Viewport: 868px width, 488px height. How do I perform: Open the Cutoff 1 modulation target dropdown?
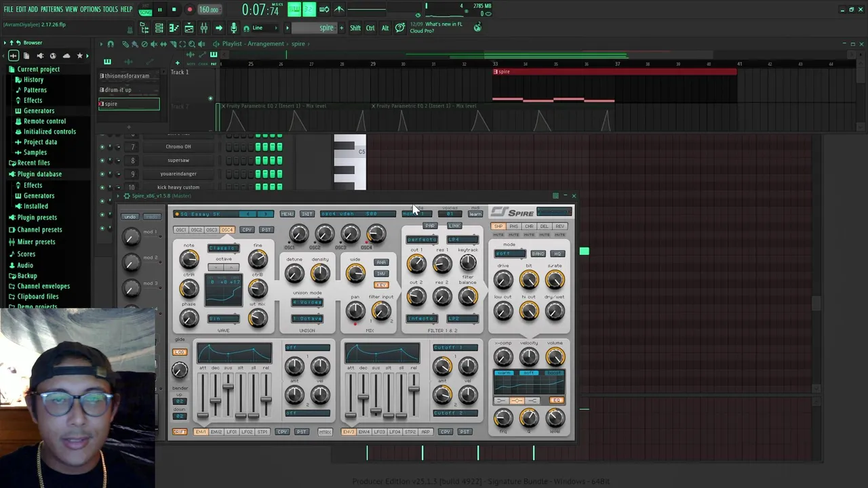click(x=455, y=348)
